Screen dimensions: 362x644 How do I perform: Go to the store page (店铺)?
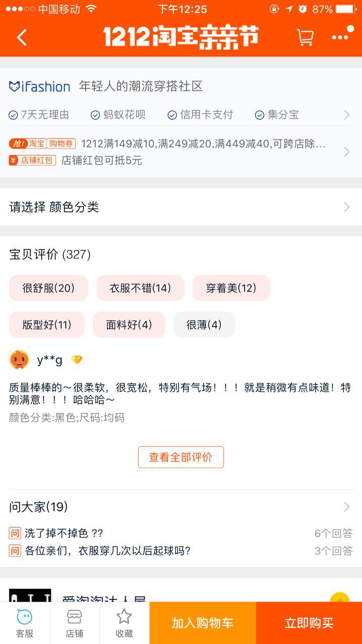point(74,623)
